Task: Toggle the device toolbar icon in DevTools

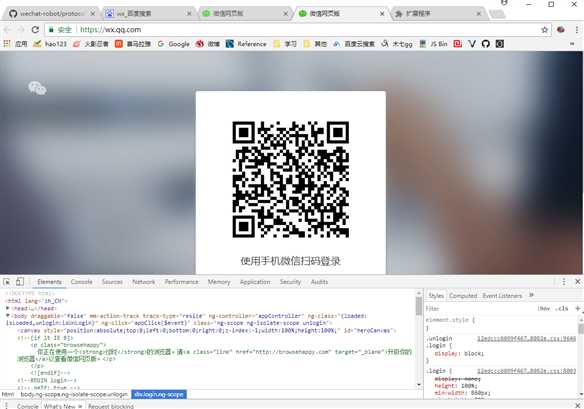Action: 20,282
